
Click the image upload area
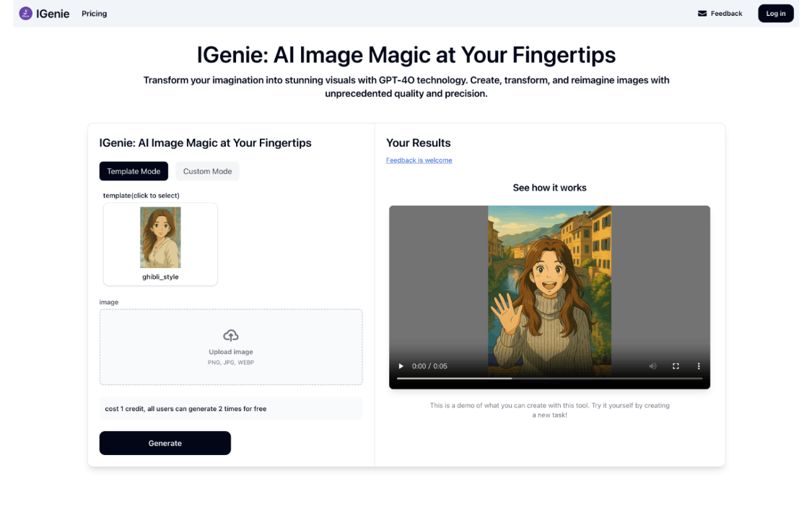[x=231, y=347]
